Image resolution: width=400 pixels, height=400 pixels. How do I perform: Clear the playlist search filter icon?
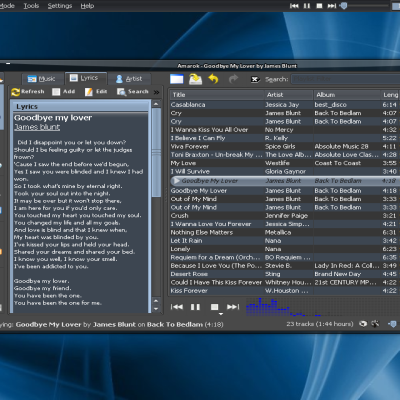coord(255,79)
